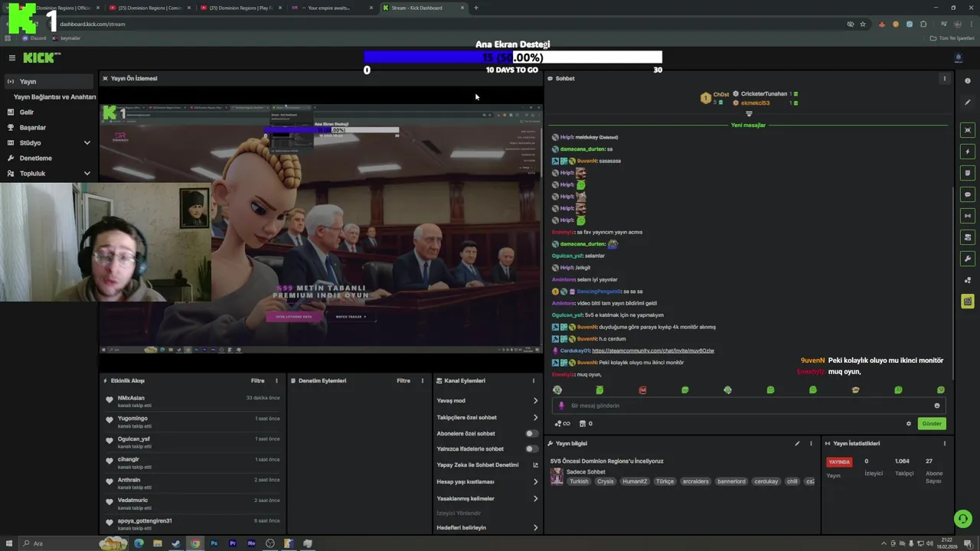Click the yellow icon in right sidebar
The height and width of the screenshot is (551, 980).
point(968,302)
